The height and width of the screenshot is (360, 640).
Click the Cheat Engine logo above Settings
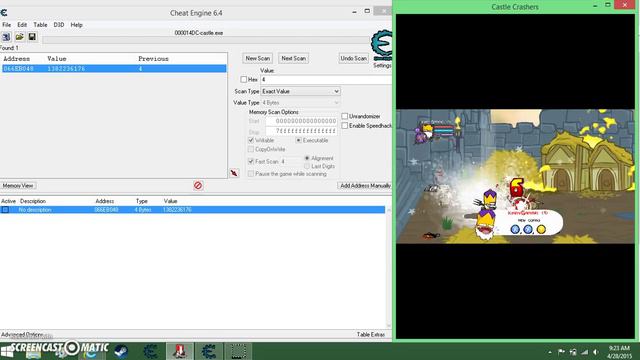click(x=381, y=45)
